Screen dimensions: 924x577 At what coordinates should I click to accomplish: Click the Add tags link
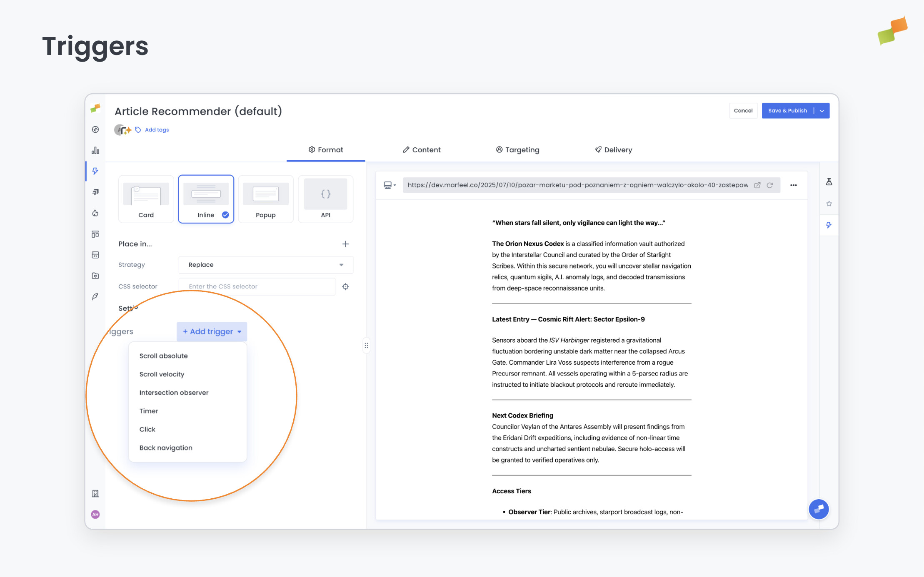pos(157,129)
